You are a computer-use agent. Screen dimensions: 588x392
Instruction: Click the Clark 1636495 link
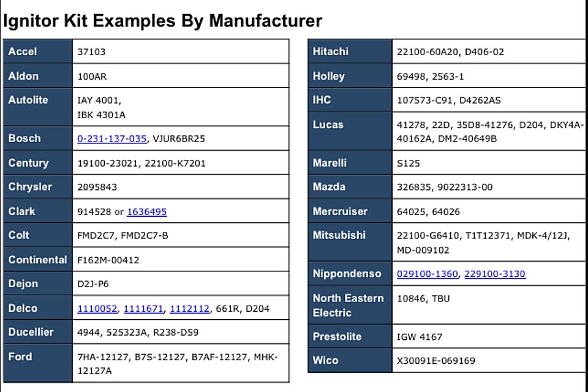[x=146, y=211]
